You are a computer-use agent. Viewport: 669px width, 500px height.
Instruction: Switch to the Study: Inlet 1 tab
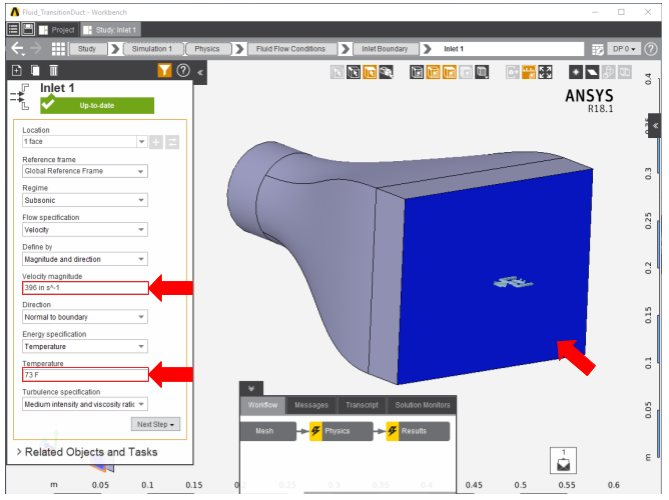[111, 30]
